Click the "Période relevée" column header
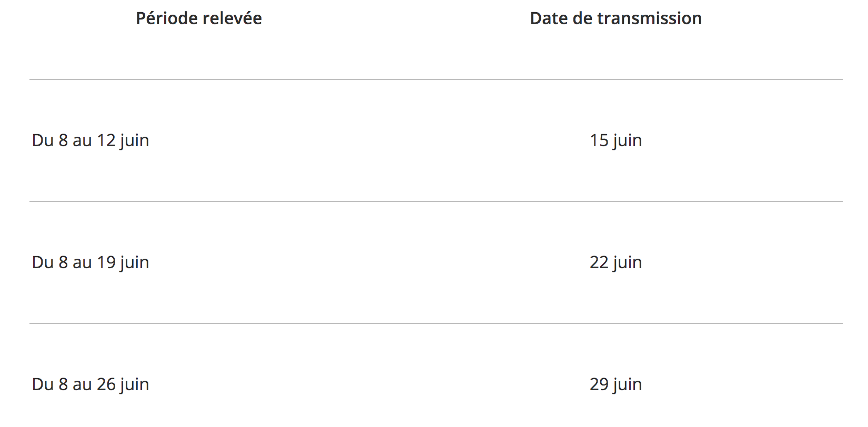The width and height of the screenshot is (868, 427). [199, 18]
